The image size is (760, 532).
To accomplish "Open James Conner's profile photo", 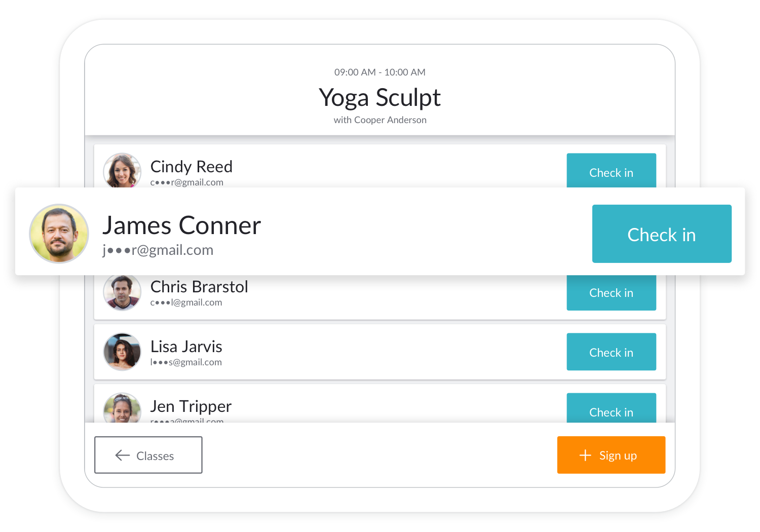I will tap(59, 234).
